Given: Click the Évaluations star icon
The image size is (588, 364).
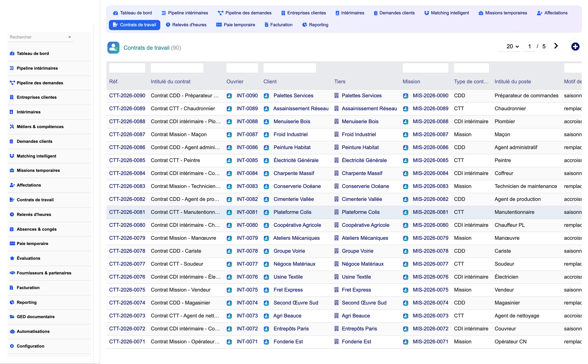Looking at the screenshot, I should point(12,258).
